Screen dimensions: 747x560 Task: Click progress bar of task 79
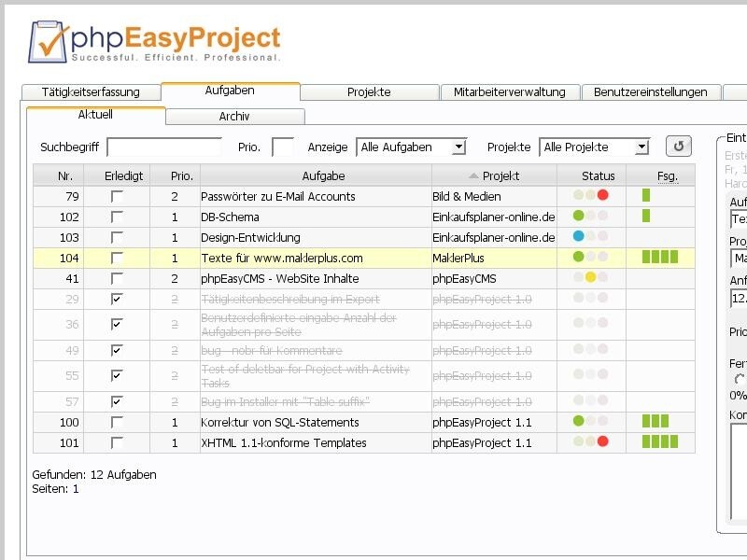coord(646,195)
